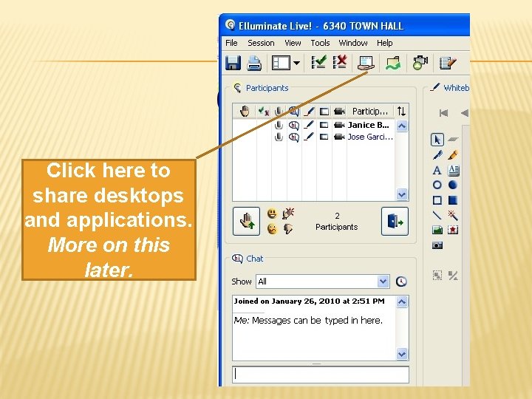
Task: Click the video camera icon in toolbar
Action: [420, 63]
